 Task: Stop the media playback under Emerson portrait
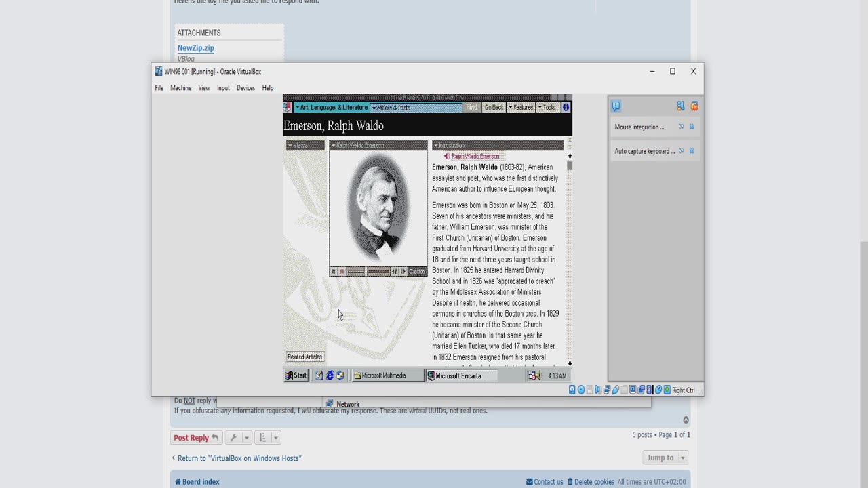pos(334,272)
